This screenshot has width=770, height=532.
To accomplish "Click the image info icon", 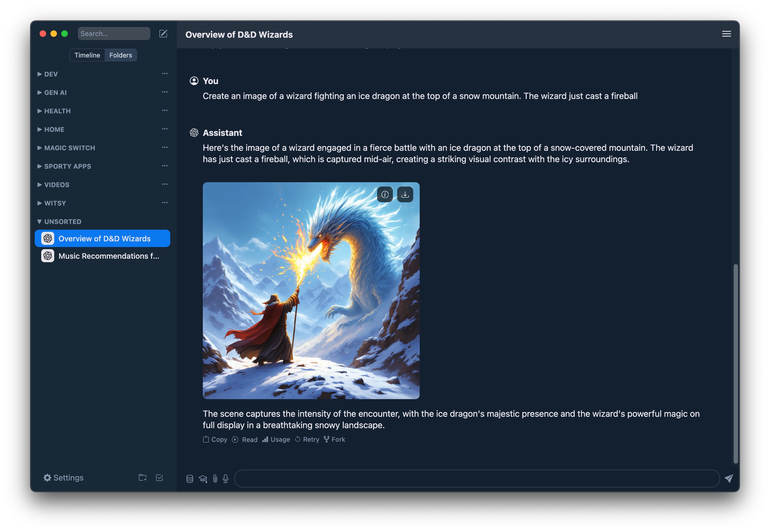I will click(x=385, y=195).
